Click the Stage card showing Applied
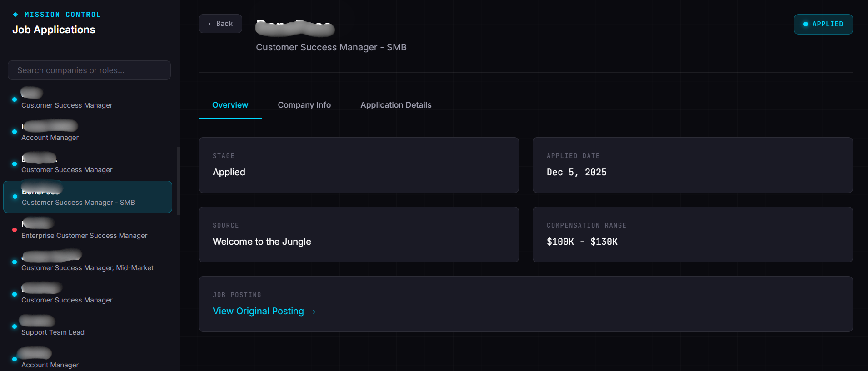Viewport: 868px width, 371px height. (358, 165)
